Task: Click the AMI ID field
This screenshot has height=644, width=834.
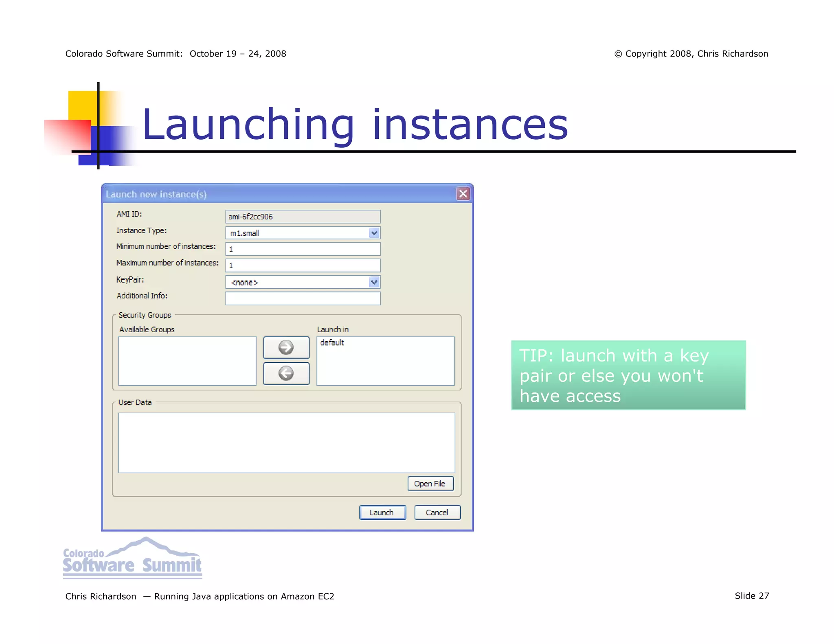Action: click(303, 217)
